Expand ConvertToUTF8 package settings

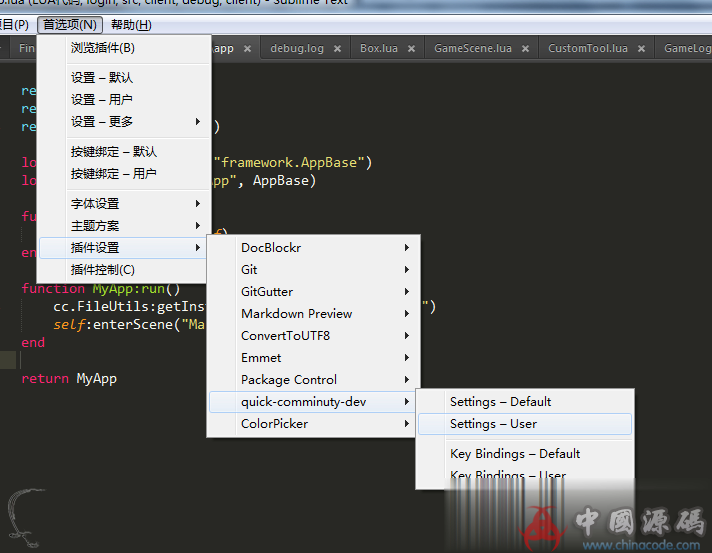(313, 336)
